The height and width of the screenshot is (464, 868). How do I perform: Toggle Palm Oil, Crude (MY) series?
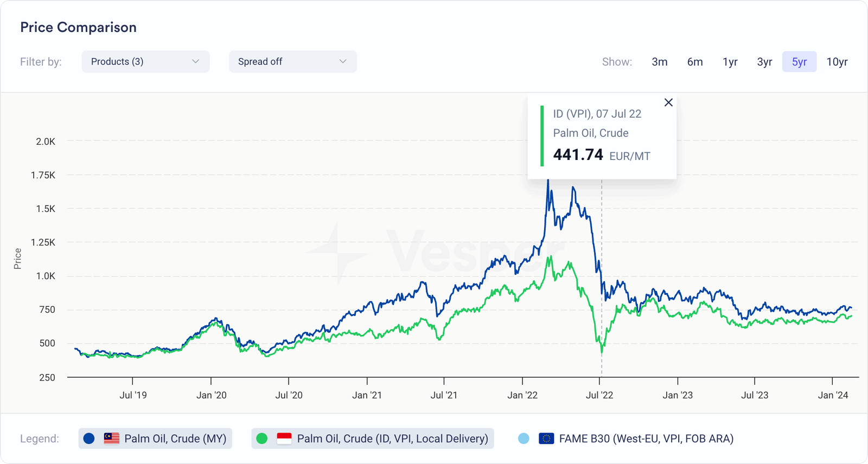(155, 439)
